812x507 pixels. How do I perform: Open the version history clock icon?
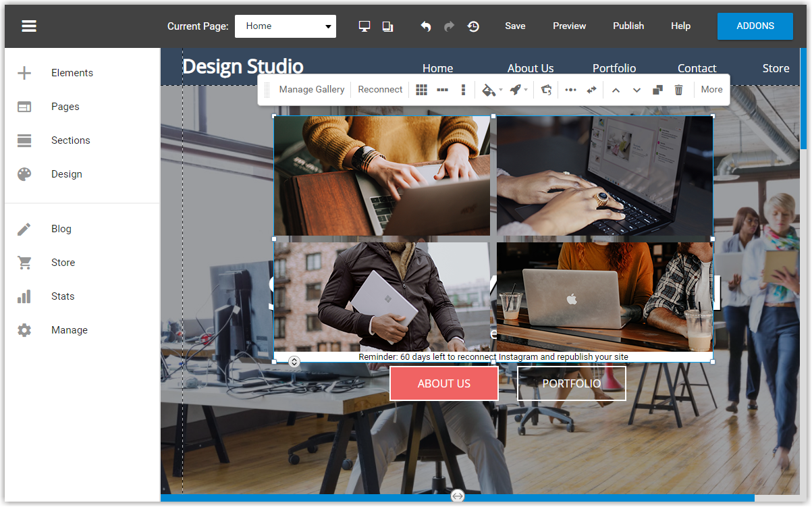473,26
